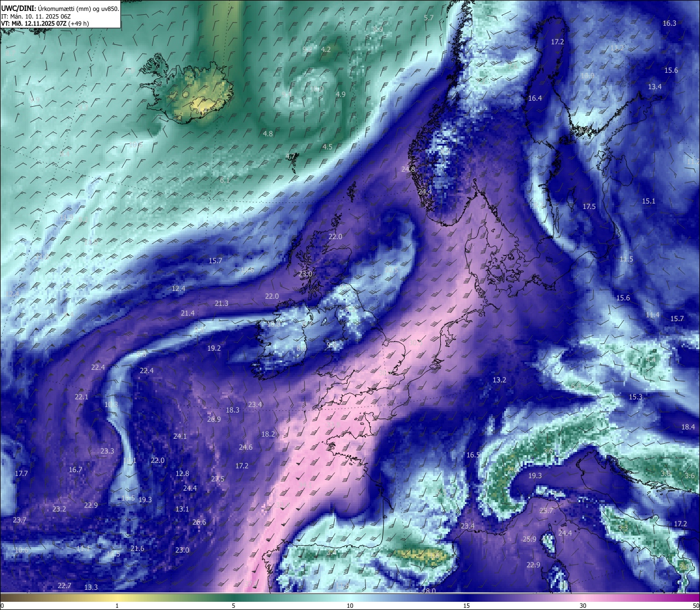The width and height of the screenshot is (700, 610).
Task: Click the 24.8 value label off Norway
Action: coord(409,170)
